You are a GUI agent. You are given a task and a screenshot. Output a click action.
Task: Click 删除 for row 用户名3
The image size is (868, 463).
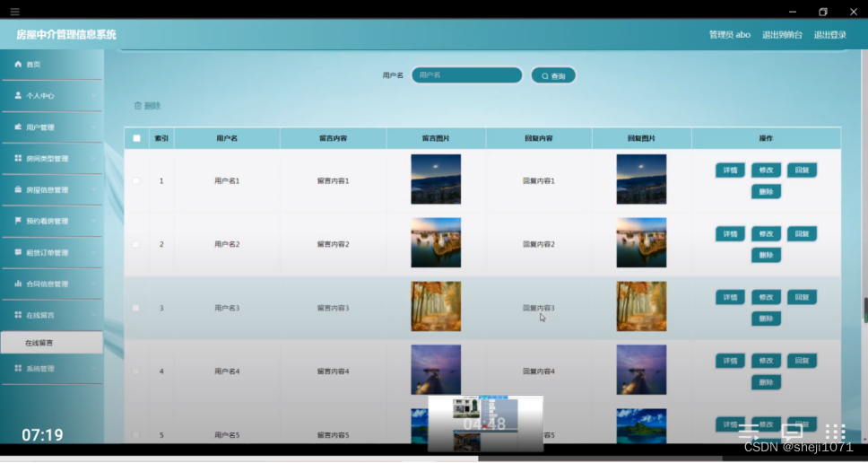click(766, 319)
